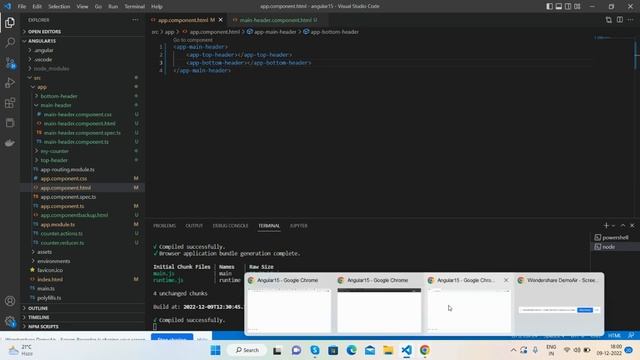Viewport: 640px width, 360px height.
Task: Switch to DEBUG CONSOLE tab
Action: [x=230, y=226]
